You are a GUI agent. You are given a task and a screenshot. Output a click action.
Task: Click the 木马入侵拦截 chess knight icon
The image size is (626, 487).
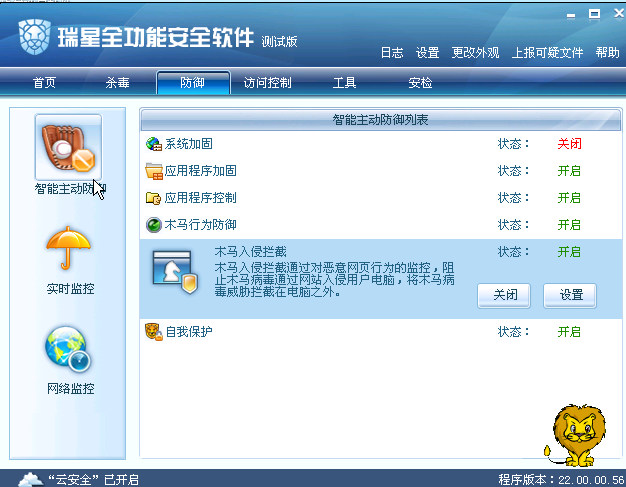175,272
